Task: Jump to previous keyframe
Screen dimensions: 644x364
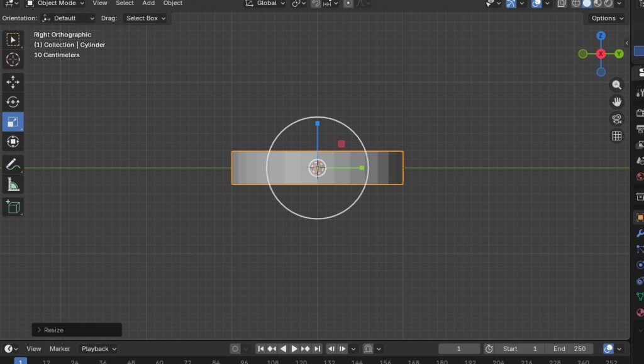Action: [272, 349]
